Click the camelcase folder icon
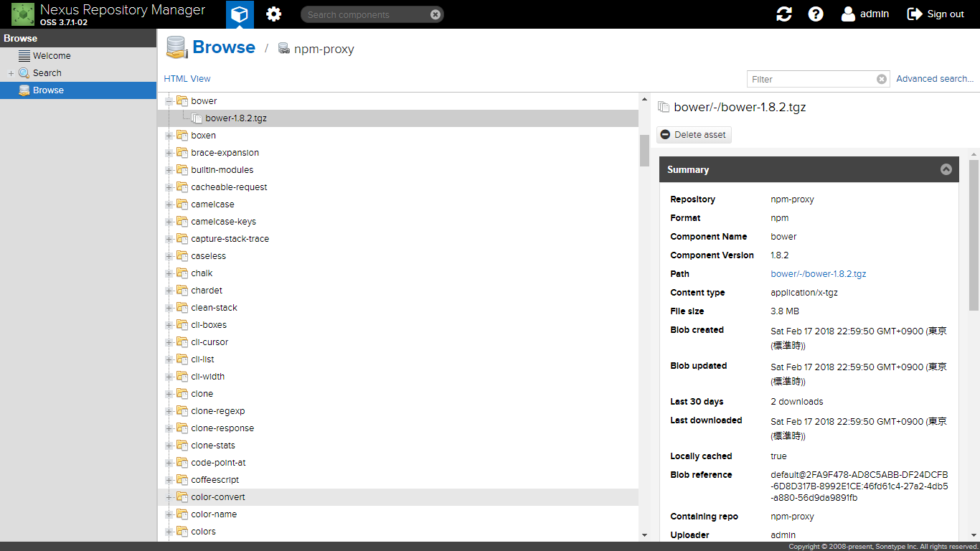 tap(182, 204)
